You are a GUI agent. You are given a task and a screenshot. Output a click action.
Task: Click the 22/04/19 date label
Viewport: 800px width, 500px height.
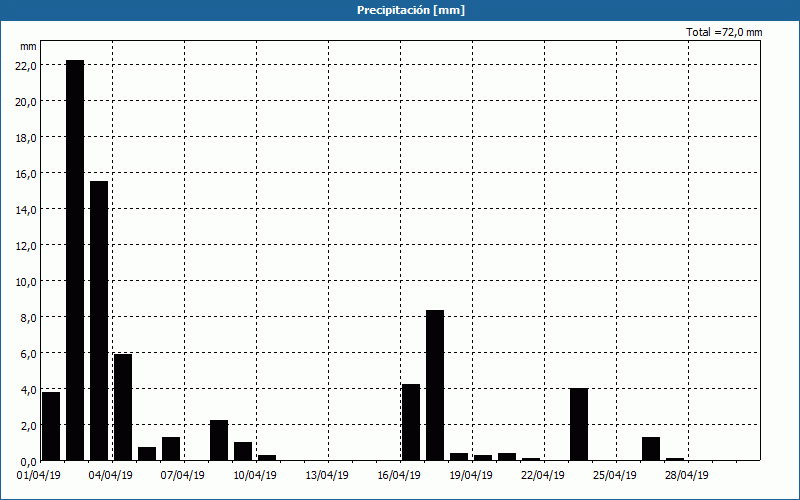tap(543, 476)
